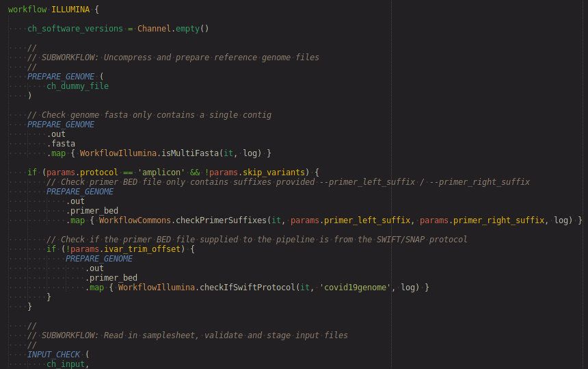The image size is (588, 369).
Task: Click comment about primer BED file suffixes
Action: point(288,181)
